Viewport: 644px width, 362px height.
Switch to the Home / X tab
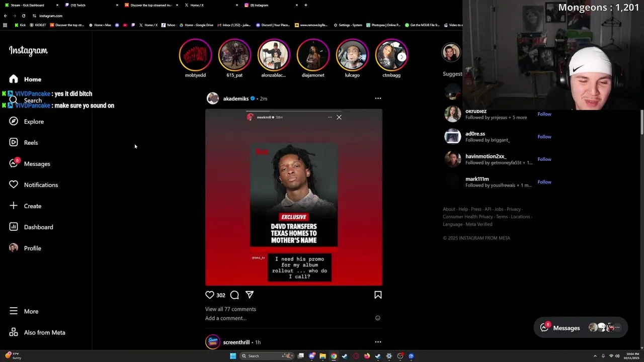(x=210, y=5)
